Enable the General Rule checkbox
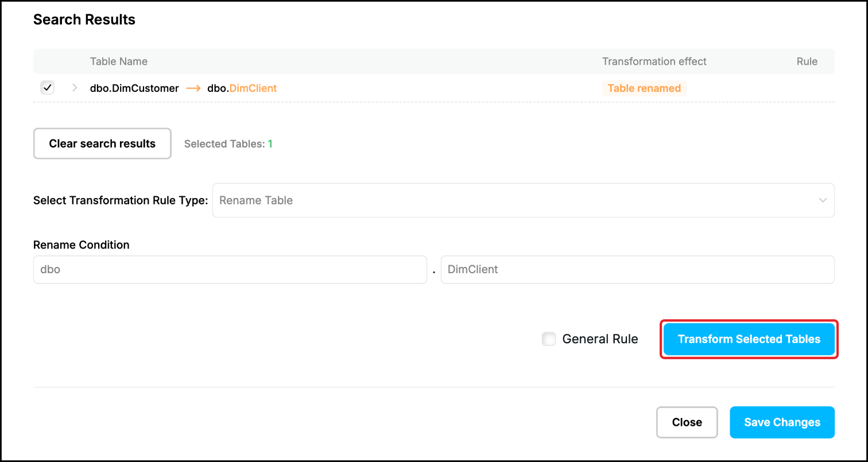Image resolution: width=868 pixels, height=462 pixels. [549, 339]
